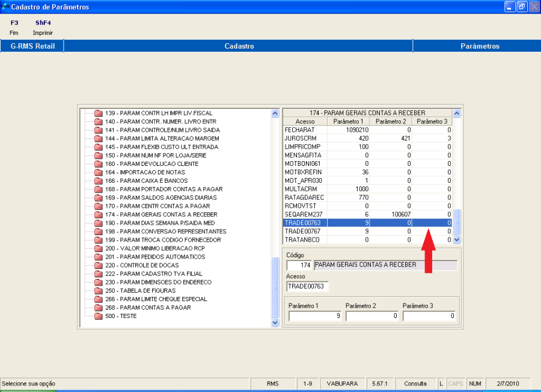This screenshot has width=541, height=392.
Task: Click the folder icon for 199 - PARAM TROCA CODIGO FORNECEDOR
Action: pos(99,240)
